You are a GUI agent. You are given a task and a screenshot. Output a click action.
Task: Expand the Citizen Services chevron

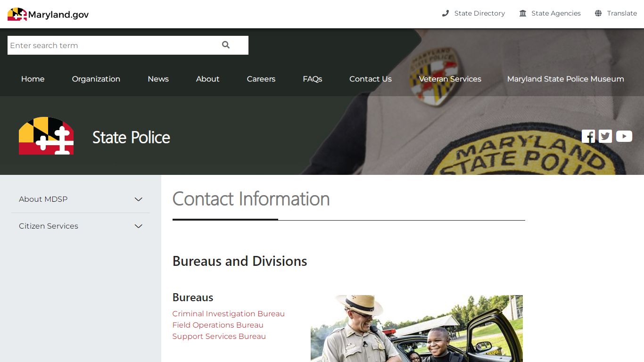click(x=139, y=226)
